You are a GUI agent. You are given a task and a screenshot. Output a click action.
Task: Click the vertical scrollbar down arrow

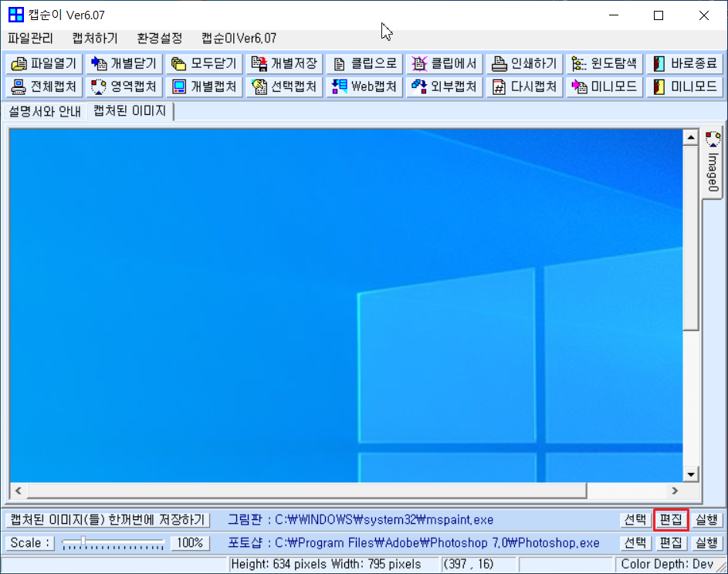coord(690,474)
